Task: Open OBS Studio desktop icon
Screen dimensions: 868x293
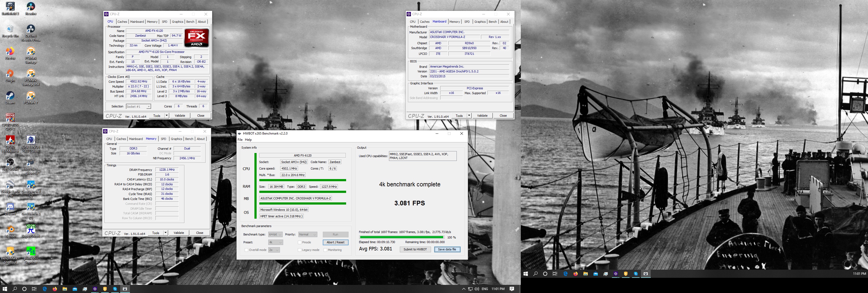Action: click(10, 164)
